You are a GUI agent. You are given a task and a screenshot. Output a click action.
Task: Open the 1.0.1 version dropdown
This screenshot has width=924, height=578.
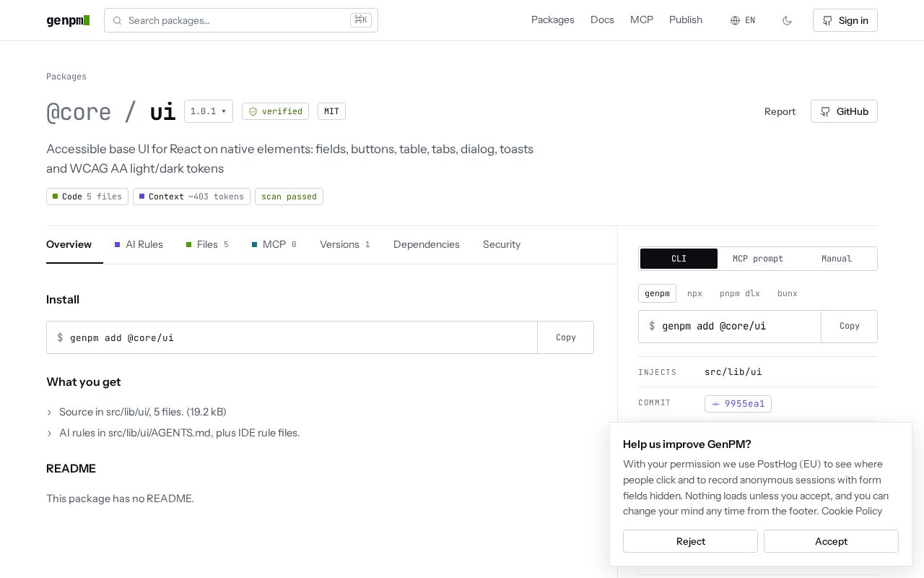pyautogui.click(x=209, y=111)
